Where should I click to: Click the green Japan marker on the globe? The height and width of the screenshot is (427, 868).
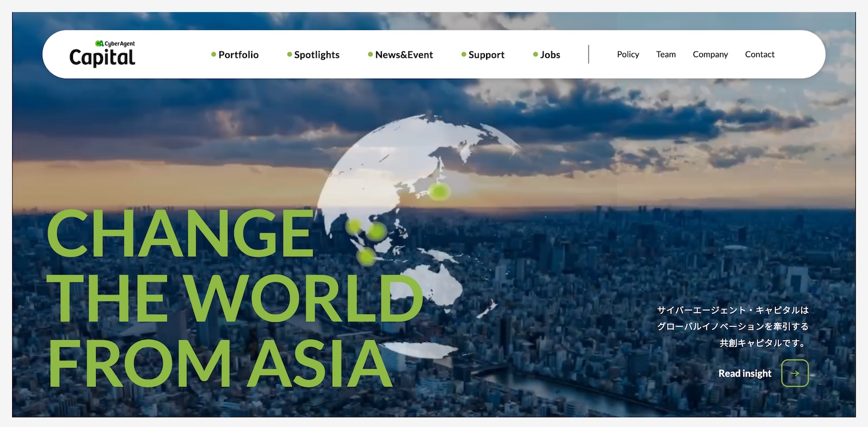tap(439, 191)
